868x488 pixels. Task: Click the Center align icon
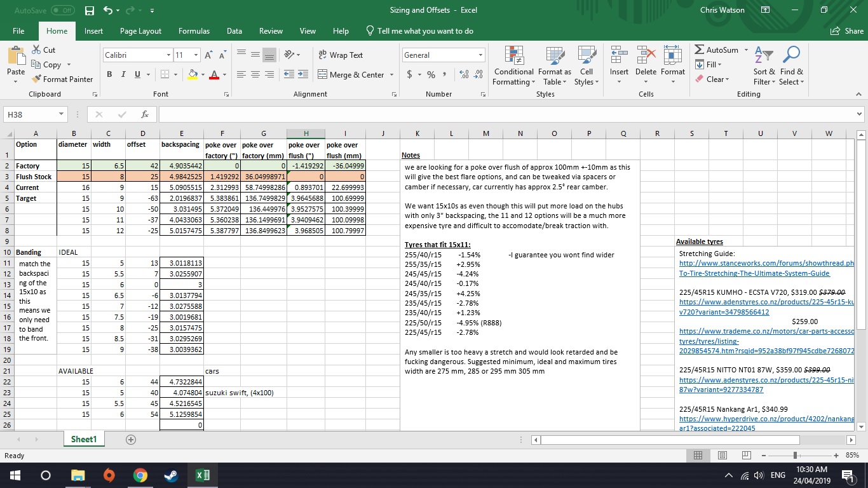click(255, 74)
